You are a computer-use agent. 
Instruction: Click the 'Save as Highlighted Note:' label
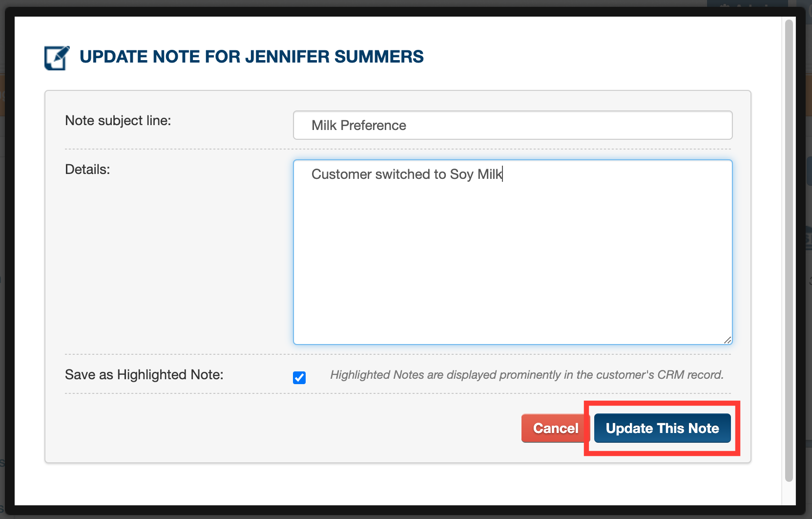tap(144, 375)
